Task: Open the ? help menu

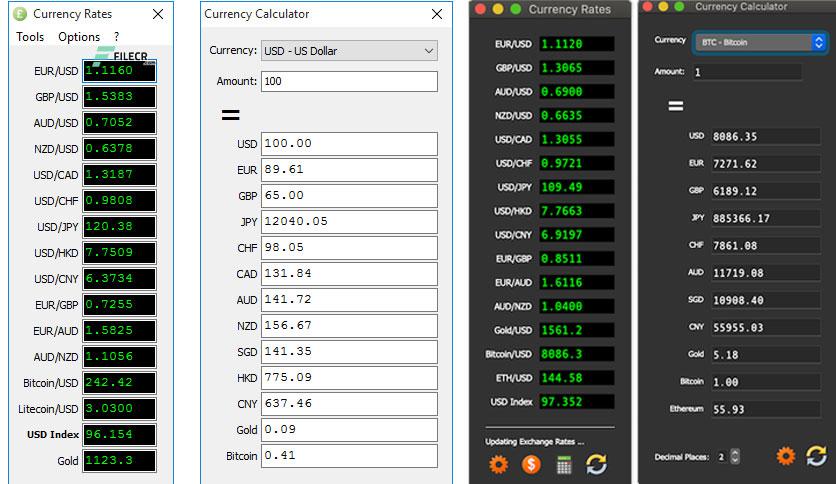Action: tap(117, 37)
